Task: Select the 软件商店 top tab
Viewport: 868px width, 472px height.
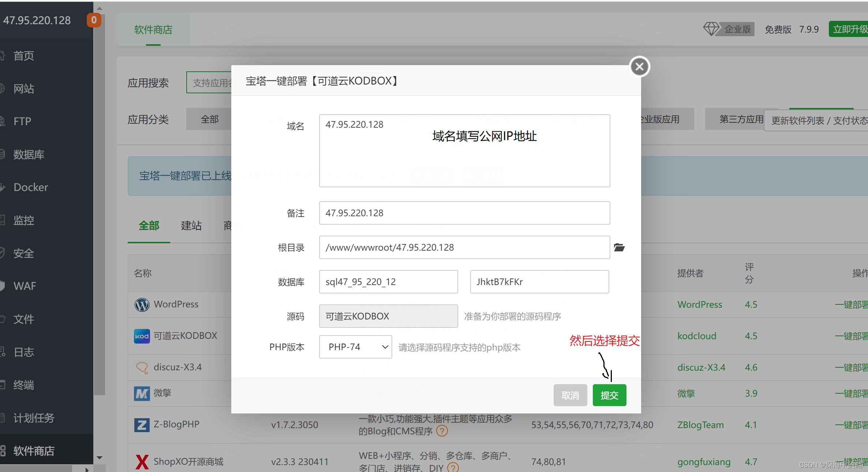Action: pos(153,30)
